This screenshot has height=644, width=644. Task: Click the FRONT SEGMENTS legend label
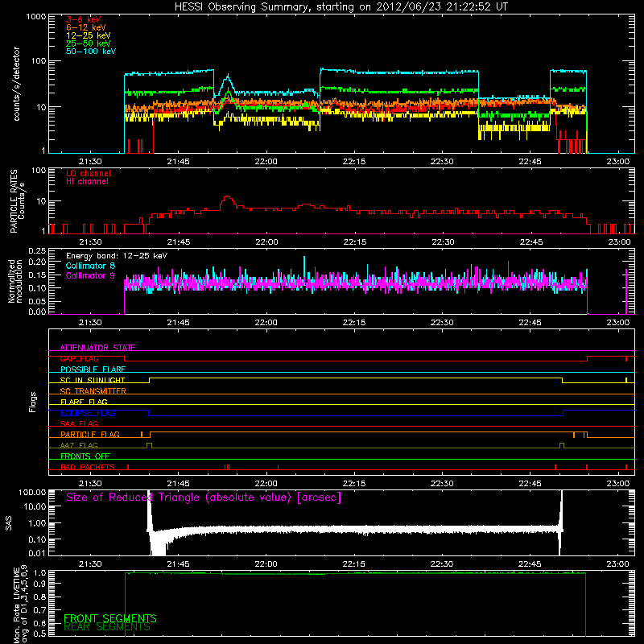click(x=110, y=618)
